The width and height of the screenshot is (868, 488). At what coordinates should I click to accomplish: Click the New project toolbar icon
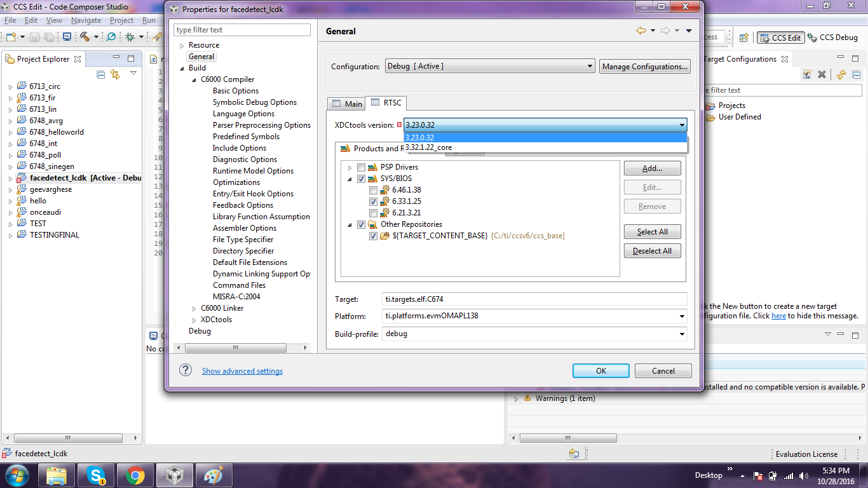(11, 37)
